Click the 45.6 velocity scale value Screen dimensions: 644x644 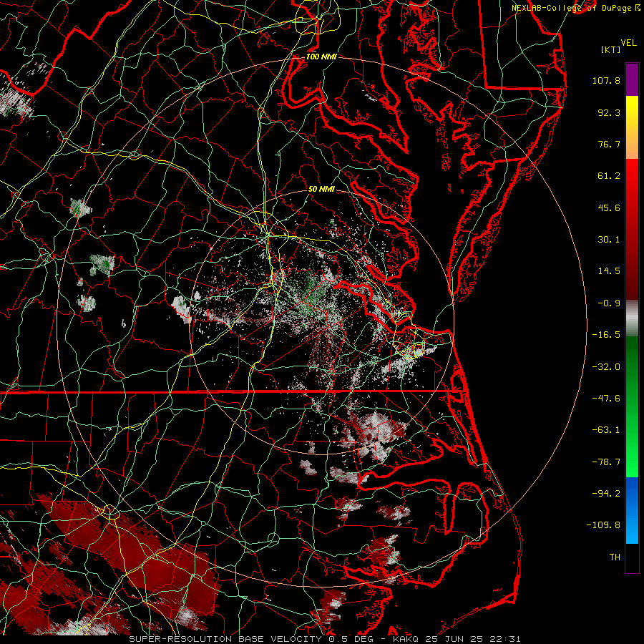[x=609, y=208]
